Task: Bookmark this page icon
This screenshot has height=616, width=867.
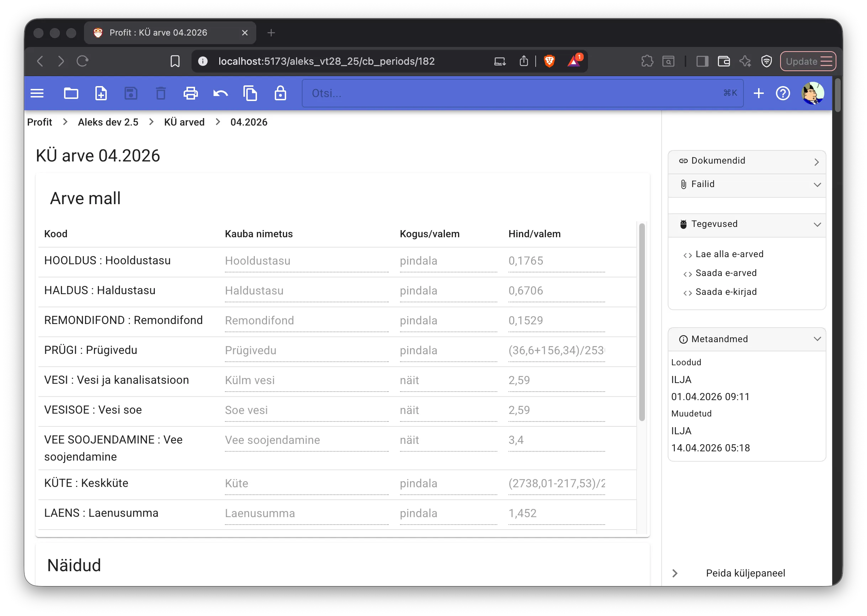Action: click(175, 61)
